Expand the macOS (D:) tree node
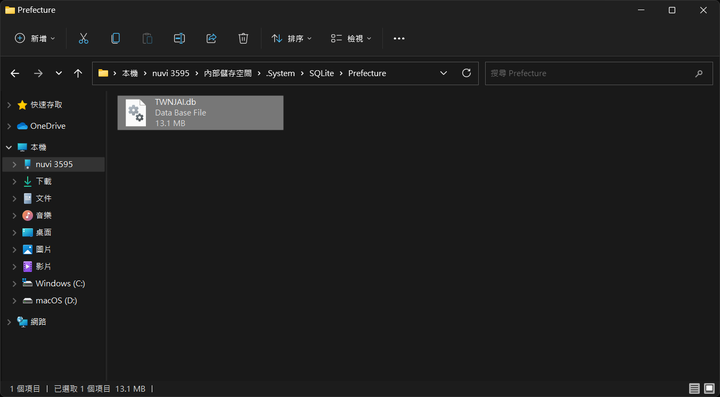 15,301
